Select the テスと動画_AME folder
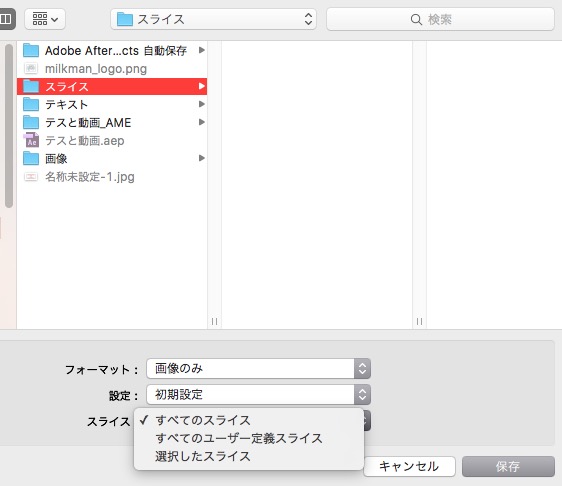 (112, 123)
